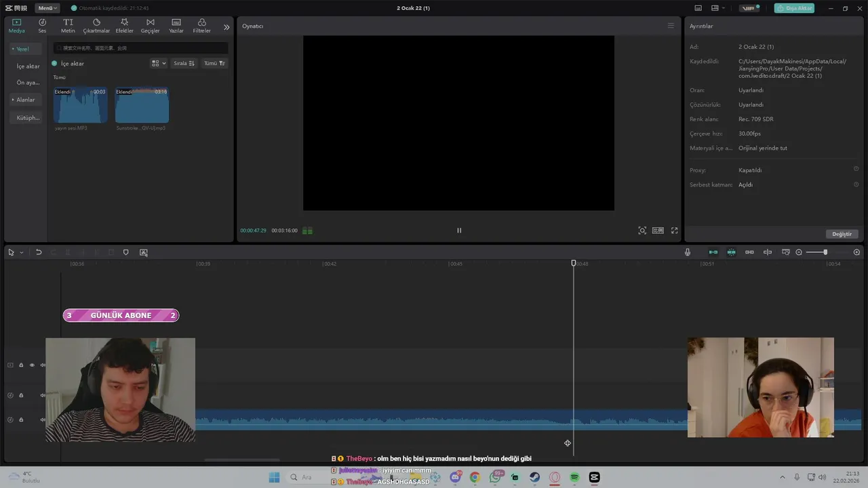Click the timeline zoom slider
The width and height of the screenshot is (868, 488).
coord(825,252)
